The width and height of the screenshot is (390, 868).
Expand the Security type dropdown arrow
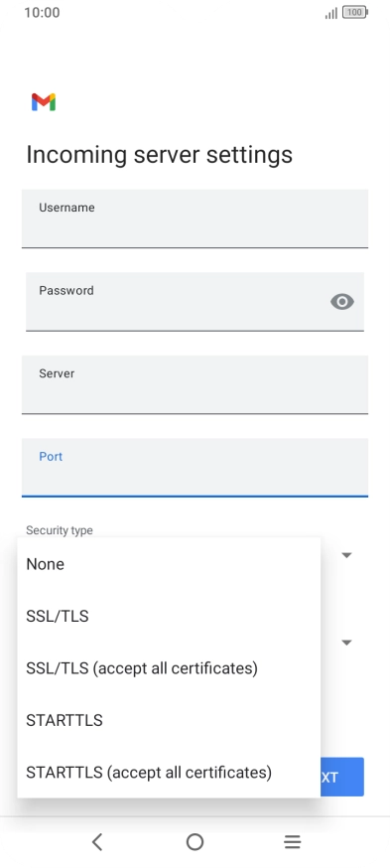(347, 555)
